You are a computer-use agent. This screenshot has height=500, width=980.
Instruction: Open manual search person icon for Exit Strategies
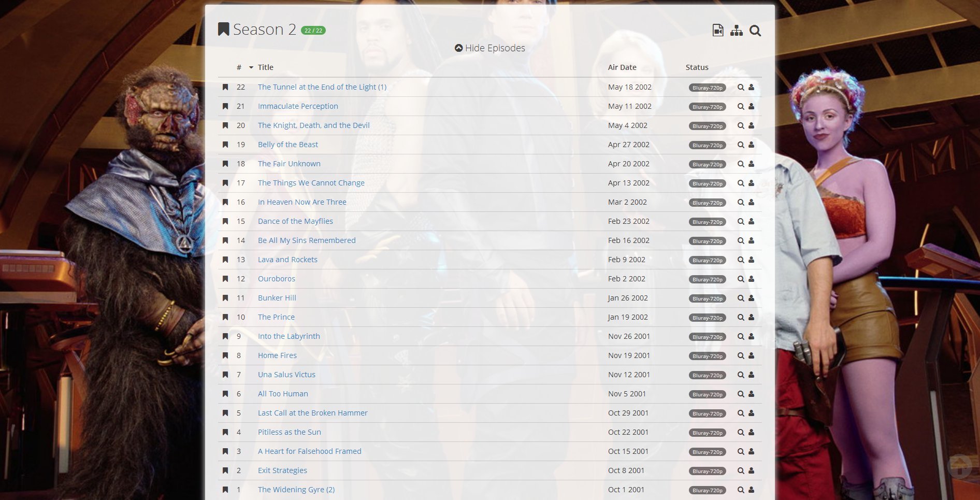click(751, 471)
